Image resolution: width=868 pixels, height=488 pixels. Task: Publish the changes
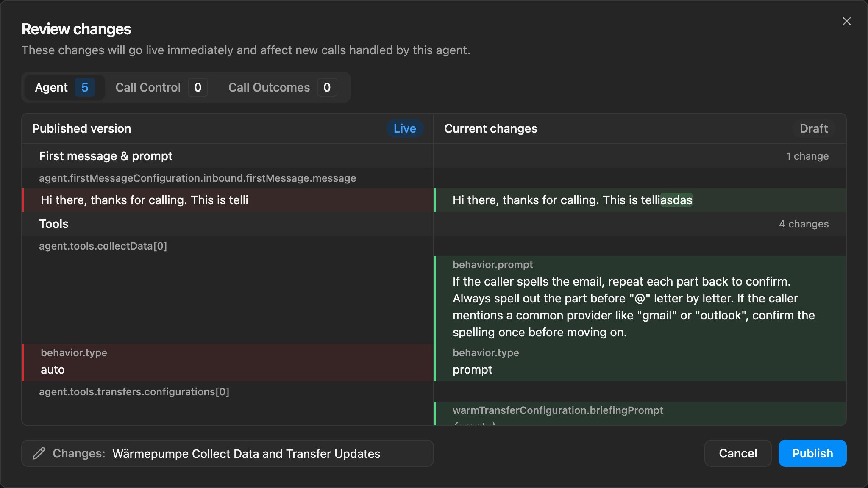pyautogui.click(x=812, y=453)
